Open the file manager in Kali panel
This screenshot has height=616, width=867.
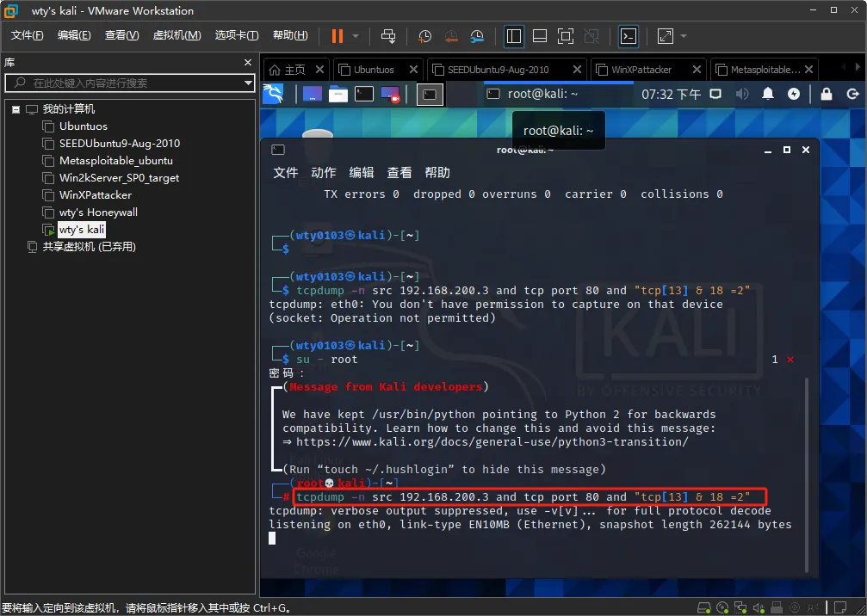338,95
